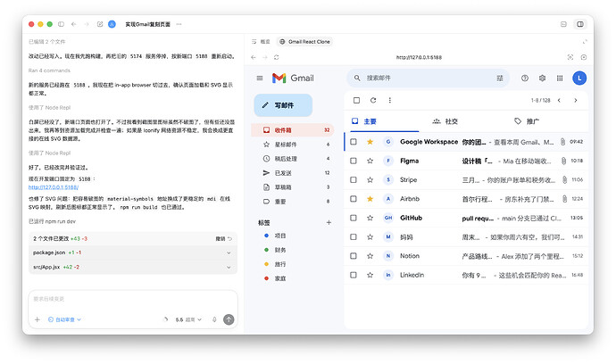Click the blue download update icon

112,24
